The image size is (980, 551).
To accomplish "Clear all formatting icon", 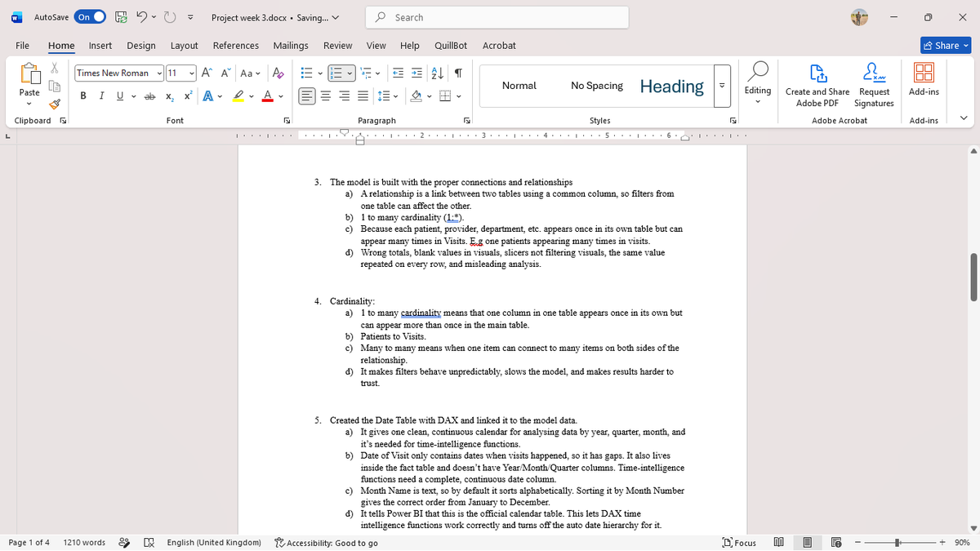I will click(278, 73).
